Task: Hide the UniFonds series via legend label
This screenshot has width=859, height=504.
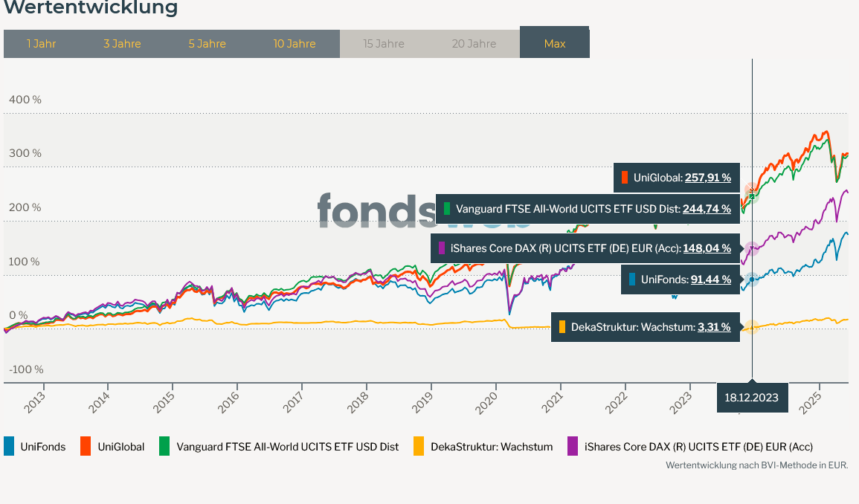Action: (43, 447)
